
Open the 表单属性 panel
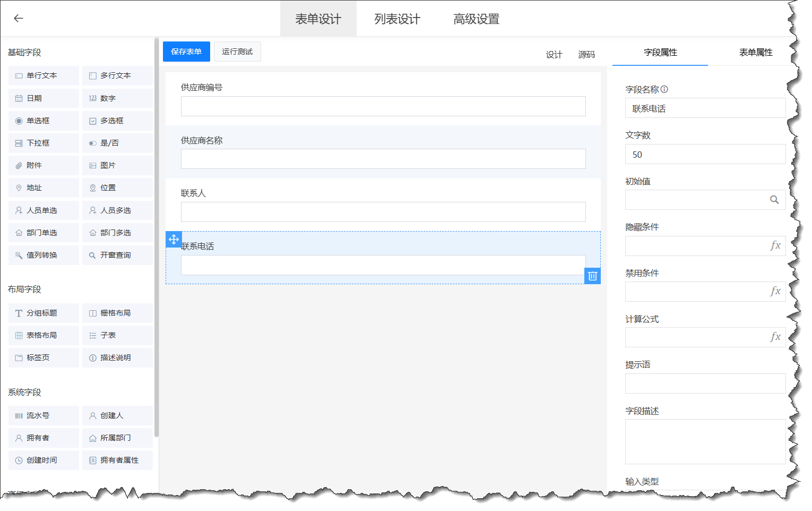pos(756,53)
